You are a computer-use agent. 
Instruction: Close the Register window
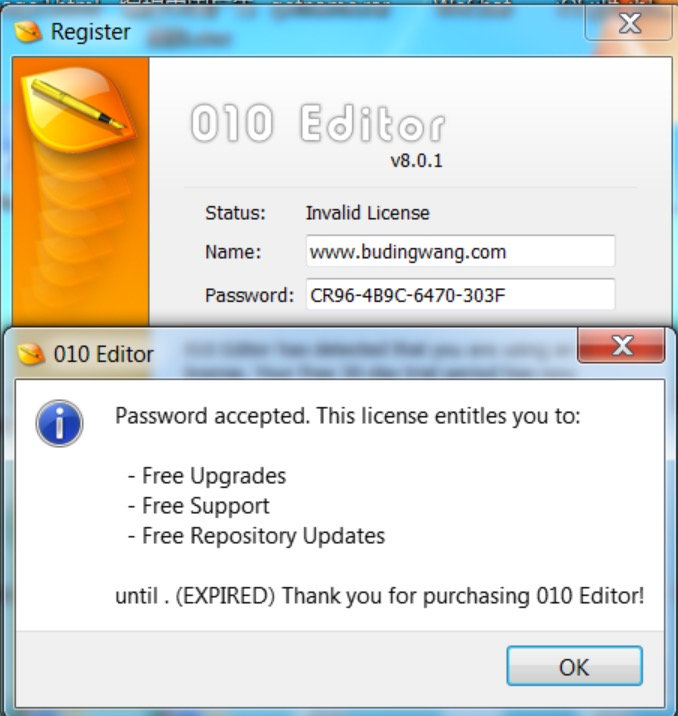(629, 23)
